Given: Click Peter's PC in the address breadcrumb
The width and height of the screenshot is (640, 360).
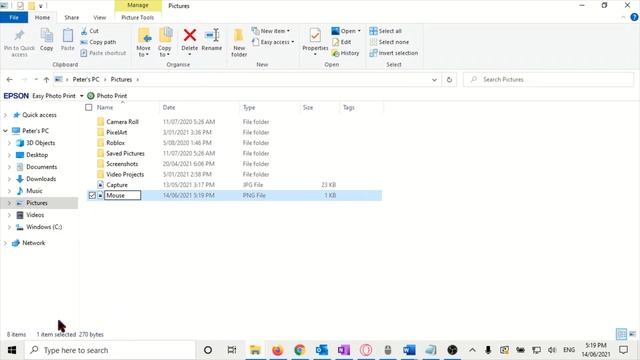Looking at the screenshot, I should coord(86,80).
